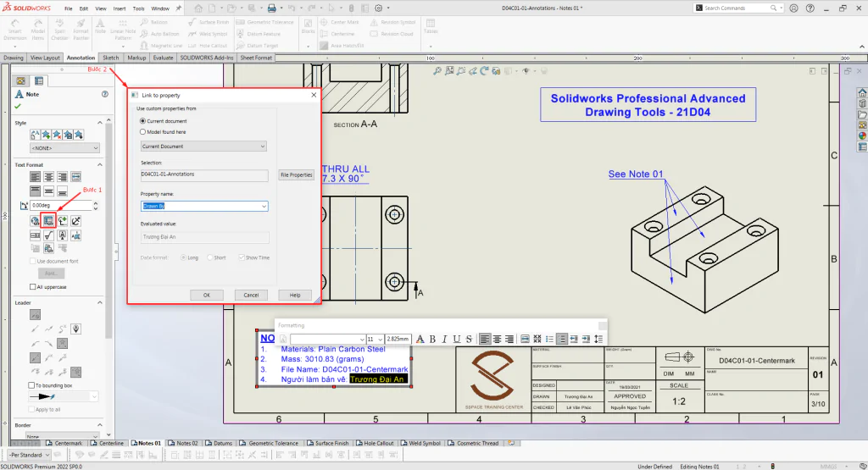Open the text Color tool in Formatting toolbar

pos(420,339)
